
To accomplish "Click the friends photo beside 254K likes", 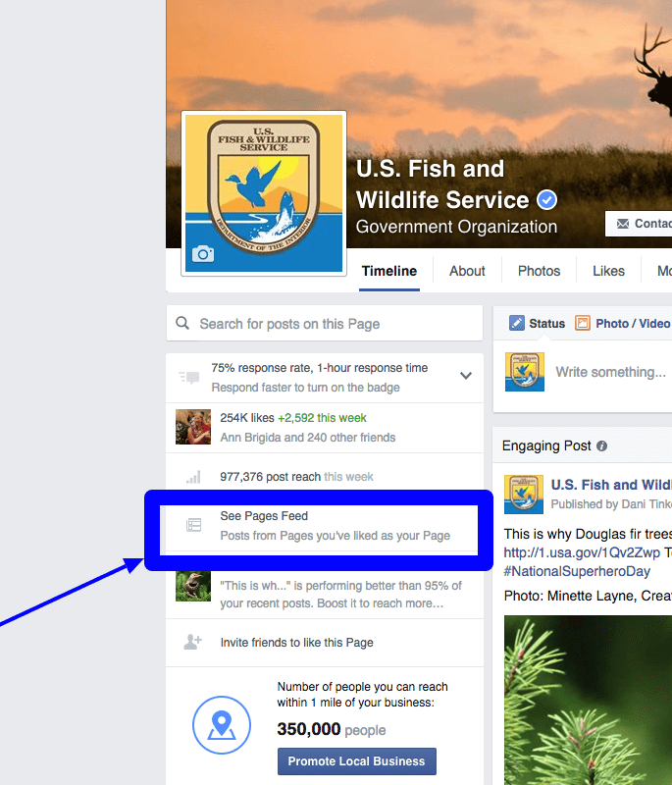I will [193, 427].
